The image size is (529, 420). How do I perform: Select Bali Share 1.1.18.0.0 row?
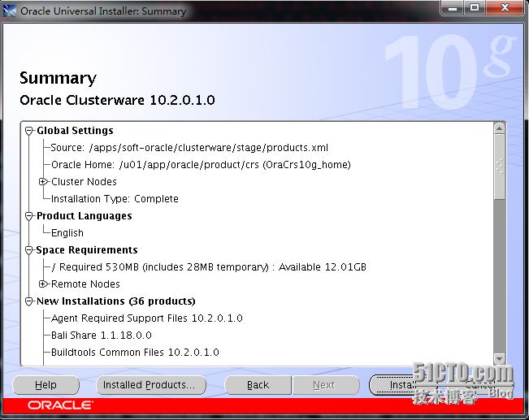tap(102, 336)
